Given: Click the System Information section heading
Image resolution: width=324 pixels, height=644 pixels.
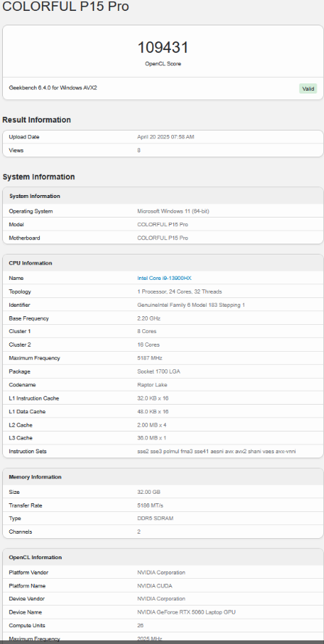Looking at the screenshot, I should [x=38, y=177].
